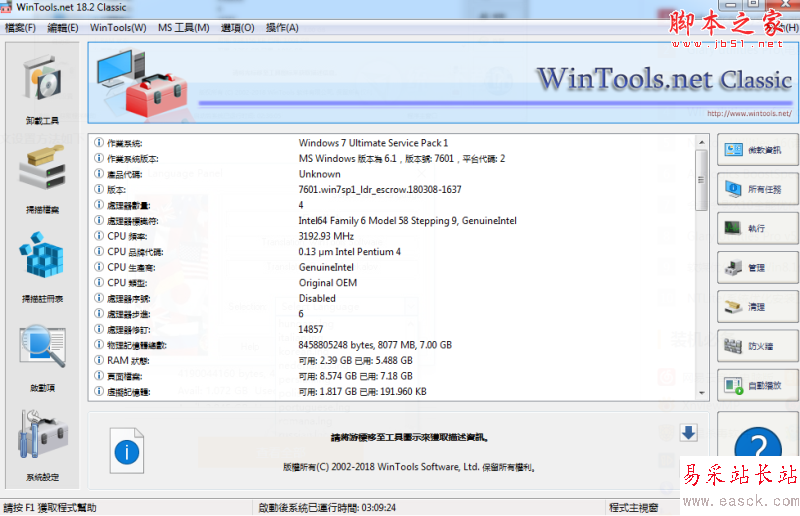This screenshot has width=800, height=516.
Task: Open the 操作(A) menu
Action: point(282,28)
